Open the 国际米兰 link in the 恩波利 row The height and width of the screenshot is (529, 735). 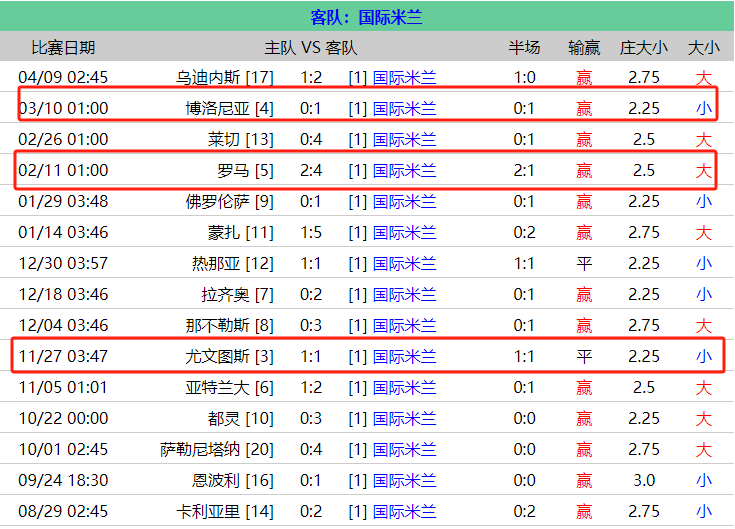coord(404,480)
